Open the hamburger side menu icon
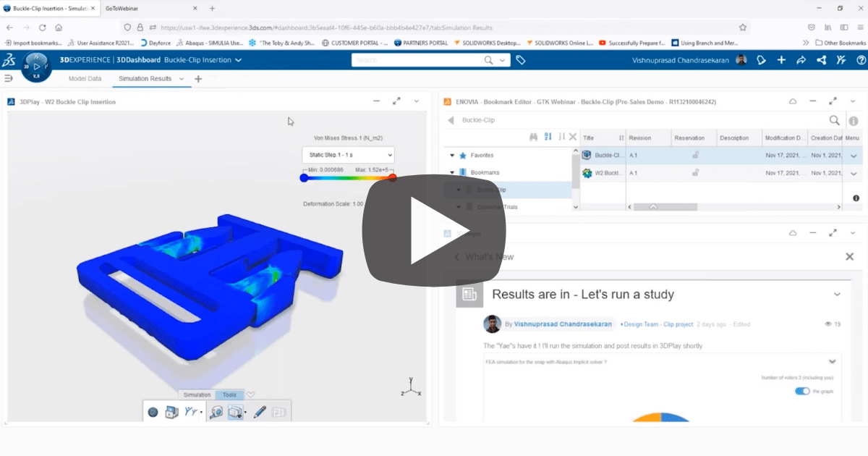Viewport: 868px width, 456px height. point(9,78)
